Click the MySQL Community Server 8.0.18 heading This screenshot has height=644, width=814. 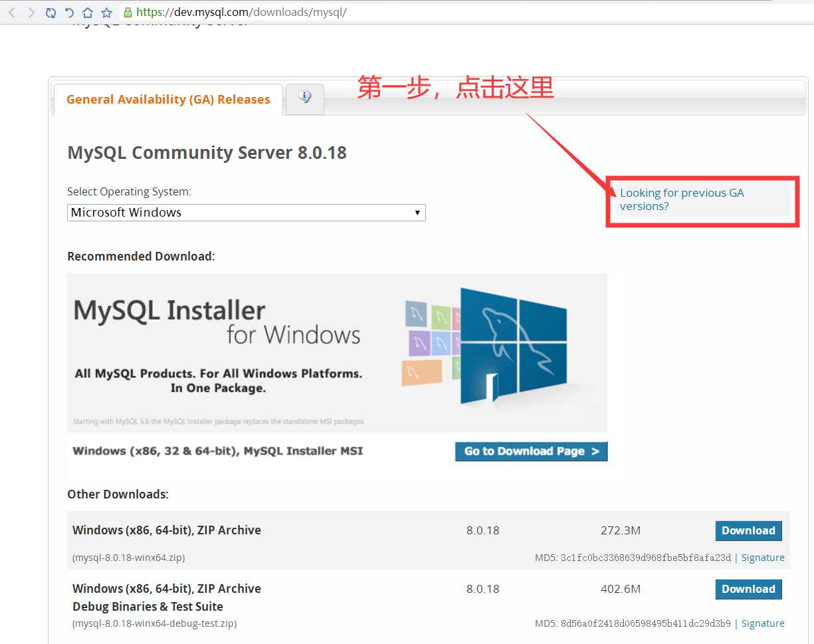click(207, 153)
